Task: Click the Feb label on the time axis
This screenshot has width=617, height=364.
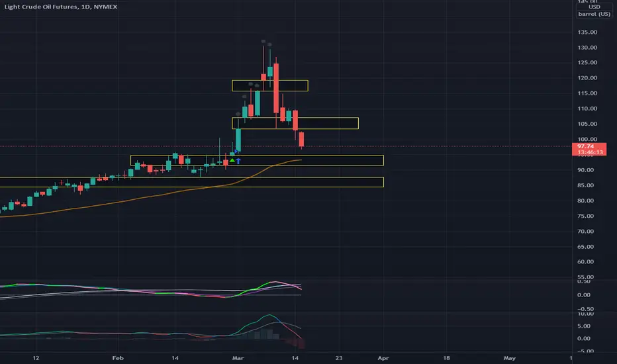Action: [x=118, y=358]
